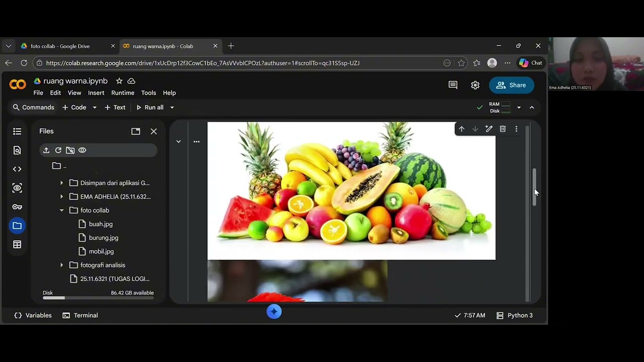Click the cell edit pencil icon

(x=489, y=129)
